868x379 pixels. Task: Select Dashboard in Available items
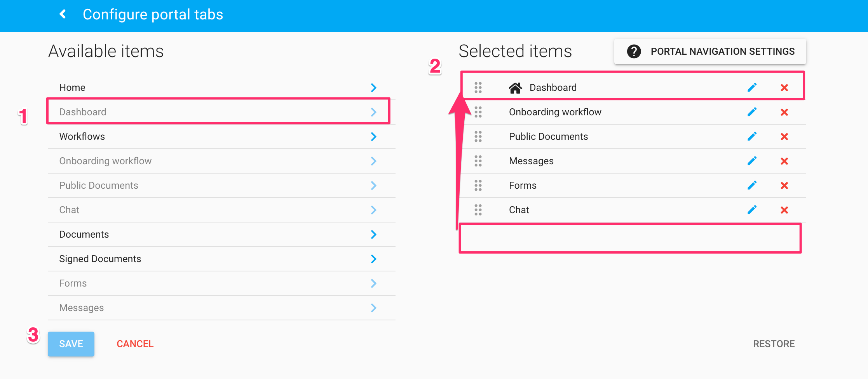pos(218,112)
